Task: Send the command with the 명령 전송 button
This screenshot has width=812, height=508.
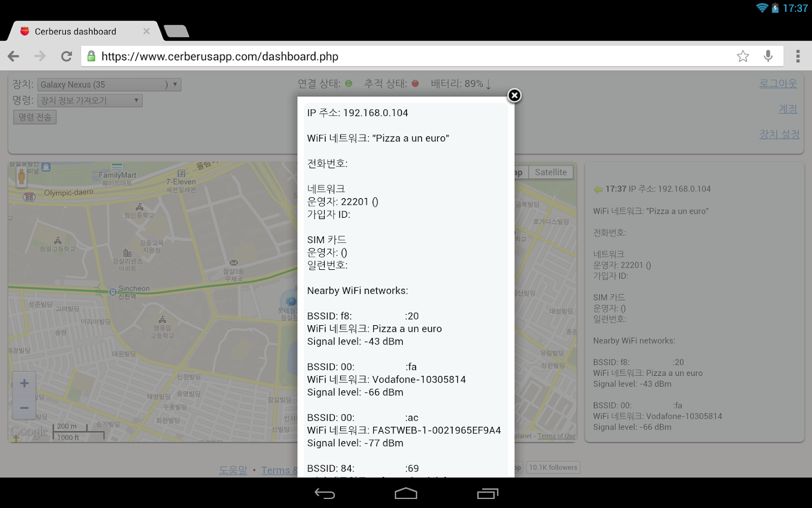Action: [34, 117]
